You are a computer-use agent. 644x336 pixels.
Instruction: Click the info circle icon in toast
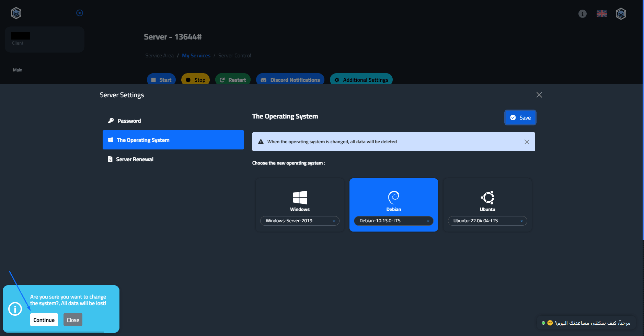coord(15,309)
